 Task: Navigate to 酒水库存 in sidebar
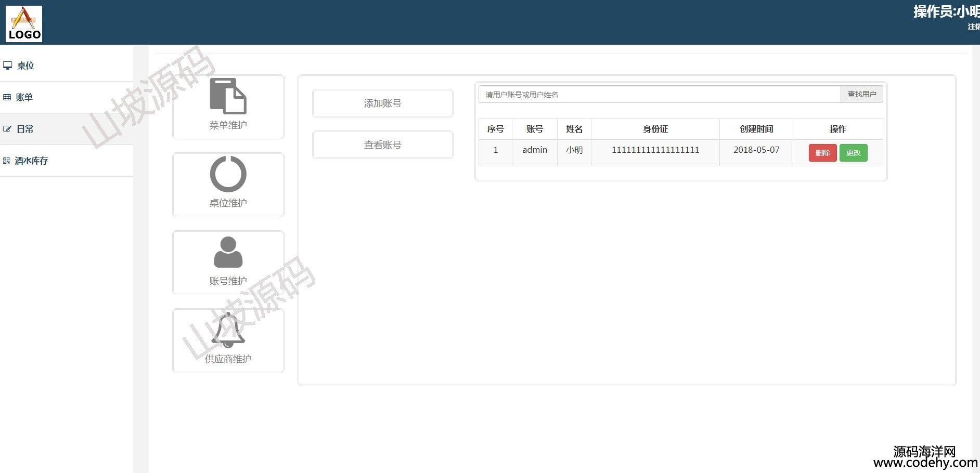32,161
